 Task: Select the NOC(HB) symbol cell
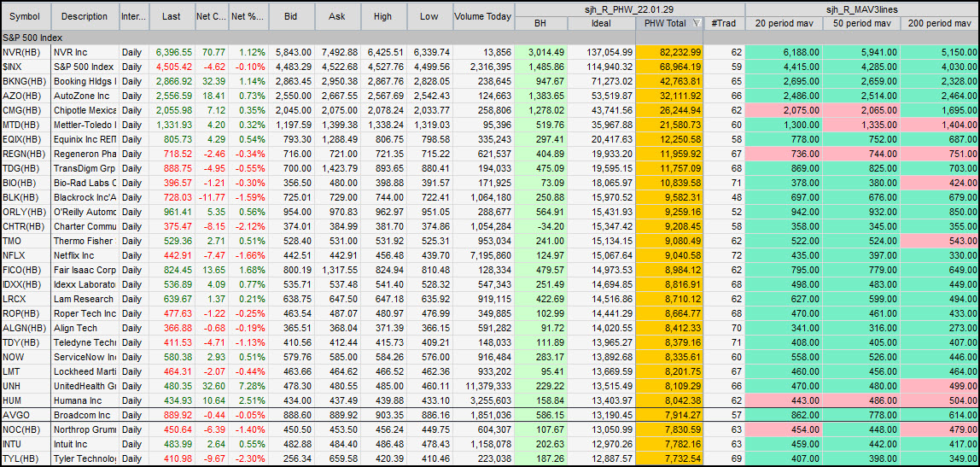point(26,429)
